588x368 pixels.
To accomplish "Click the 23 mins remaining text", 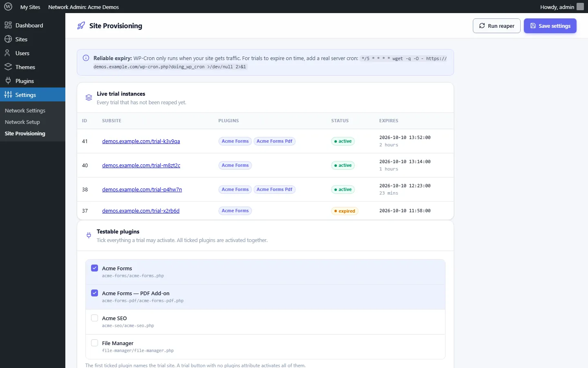I will click(389, 193).
